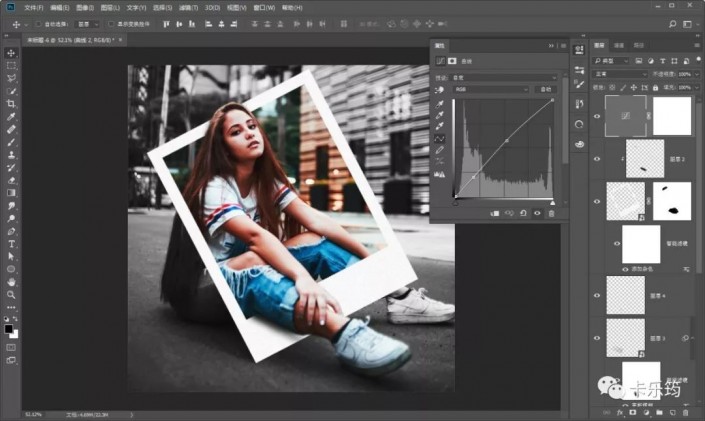Screen dimensions: 705x421
Task: Add layer mask at Layers panel bottom
Action: (633, 412)
